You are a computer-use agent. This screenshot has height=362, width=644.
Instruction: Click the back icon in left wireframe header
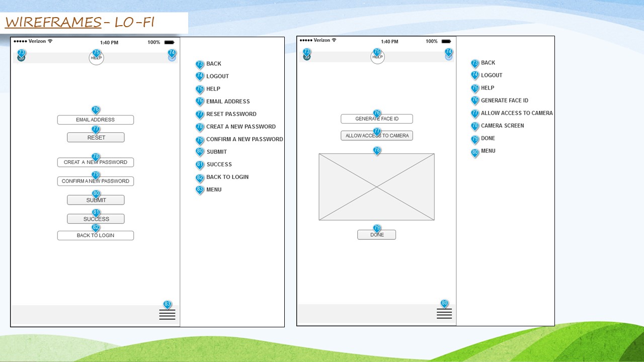click(x=21, y=58)
